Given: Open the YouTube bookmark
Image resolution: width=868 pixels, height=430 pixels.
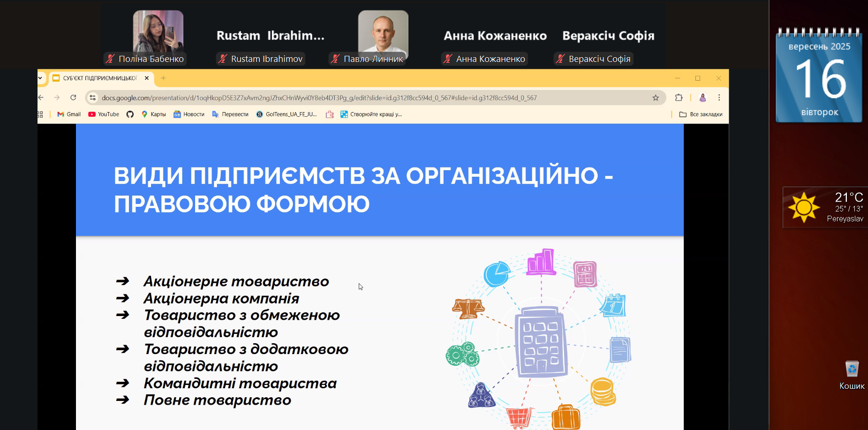Looking at the screenshot, I should tap(104, 114).
